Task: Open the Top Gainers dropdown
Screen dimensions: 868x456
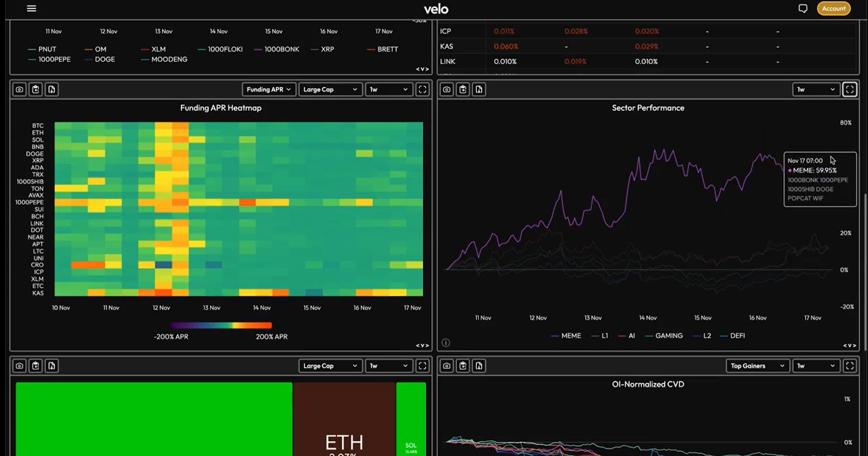Action: (758, 366)
